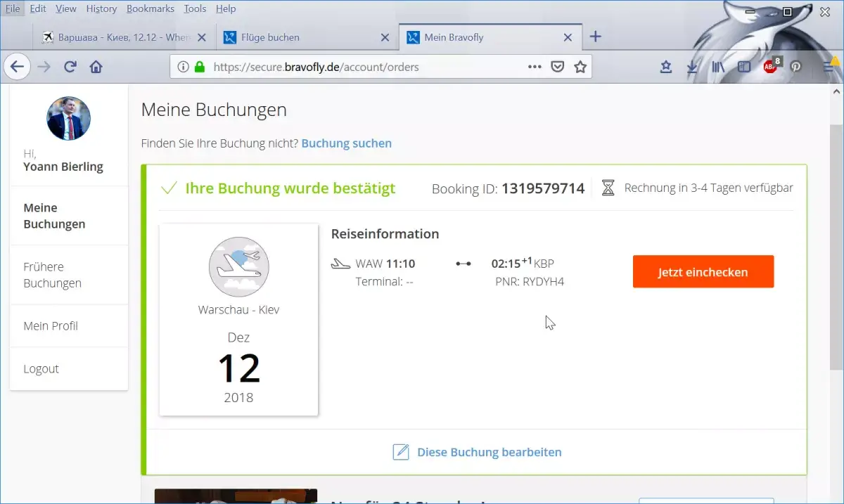Open the History menu
Screen dimensions: 844x504
tap(101, 8)
